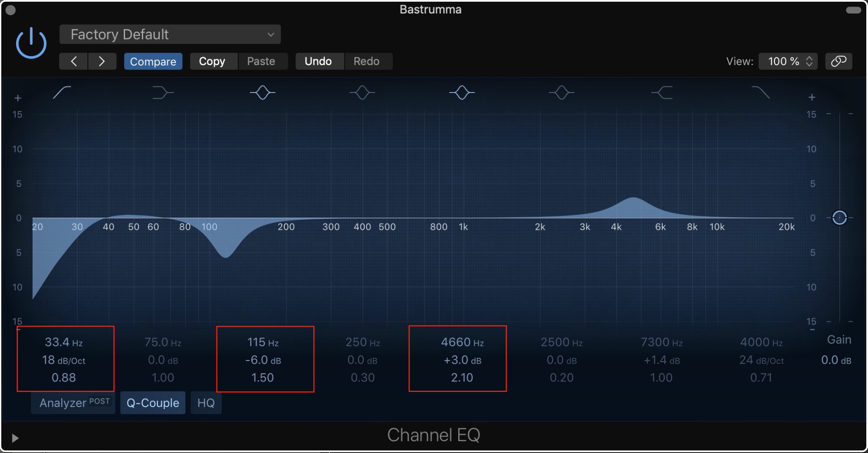
Task: Bypass the plugin with the power button
Action: click(x=31, y=43)
